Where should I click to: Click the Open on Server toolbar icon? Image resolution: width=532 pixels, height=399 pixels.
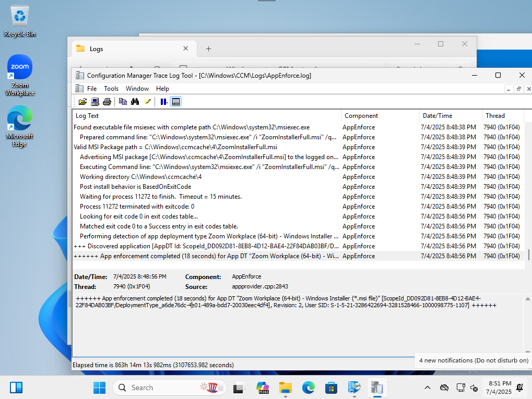(x=95, y=102)
